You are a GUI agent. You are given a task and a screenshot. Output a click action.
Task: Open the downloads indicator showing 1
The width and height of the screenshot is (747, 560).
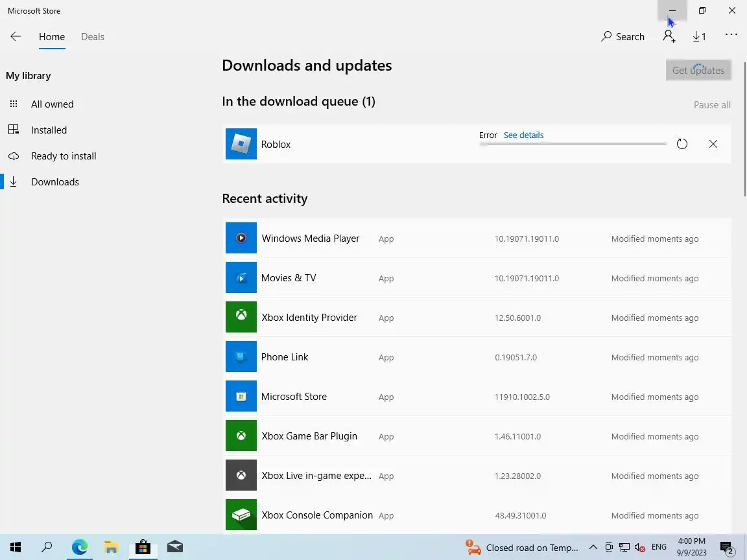[700, 37]
